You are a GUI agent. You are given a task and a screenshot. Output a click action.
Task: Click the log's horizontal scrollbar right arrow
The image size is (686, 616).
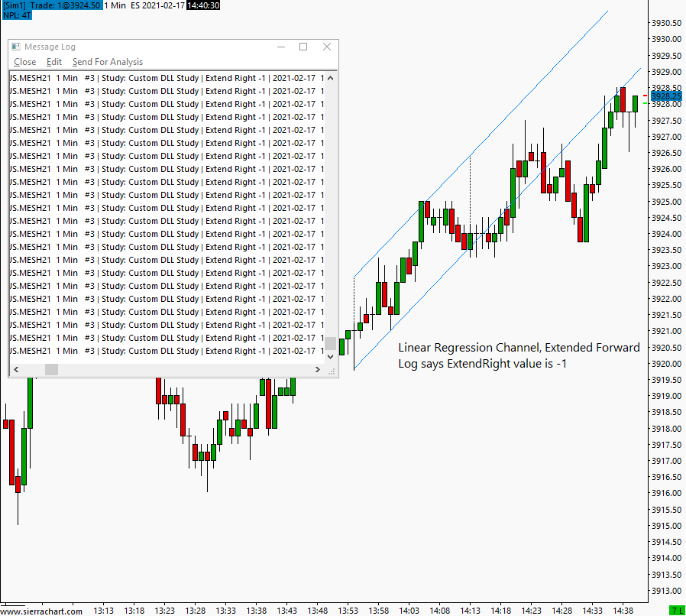[318, 369]
